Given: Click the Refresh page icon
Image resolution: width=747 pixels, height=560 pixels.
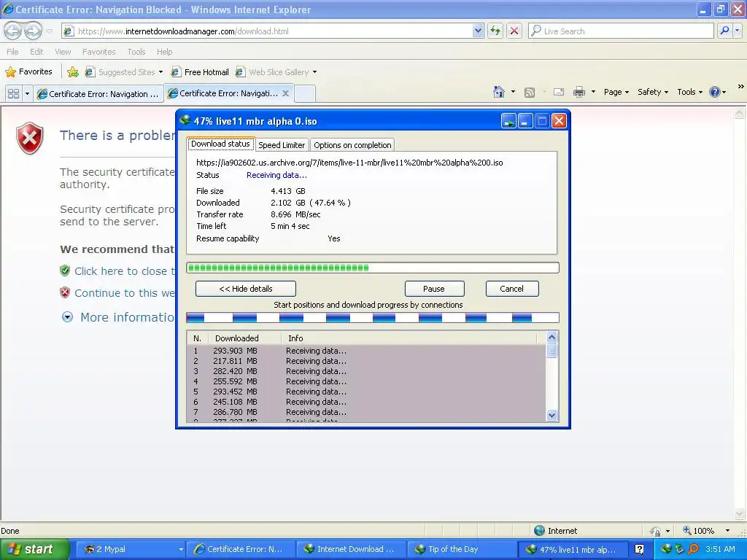Looking at the screenshot, I should coord(495,31).
